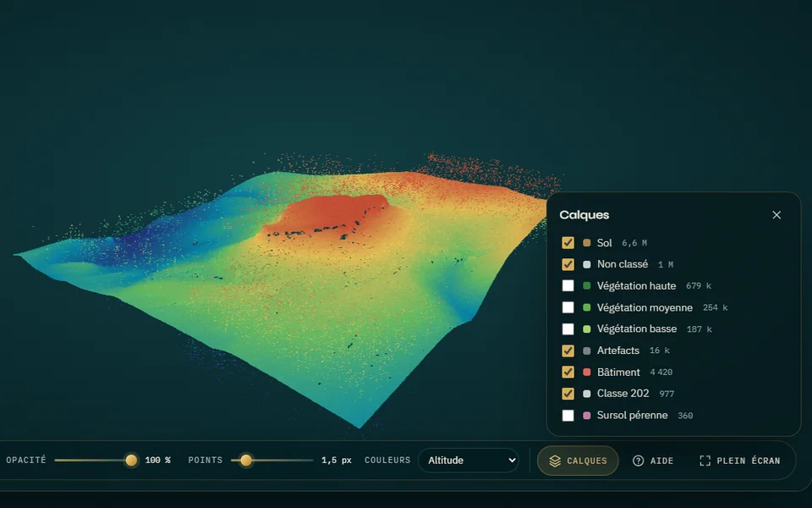This screenshot has height=508, width=812.
Task: Click the 6,6 M point count
Action: [x=634, y=243]
